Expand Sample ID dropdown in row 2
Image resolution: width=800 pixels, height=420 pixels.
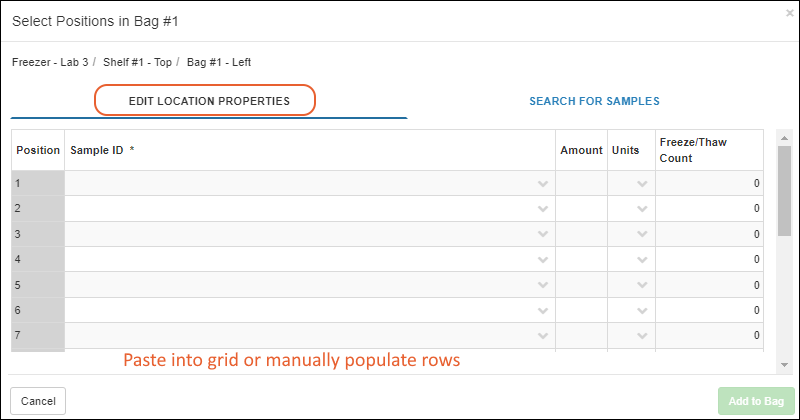[x=543, y=209]
